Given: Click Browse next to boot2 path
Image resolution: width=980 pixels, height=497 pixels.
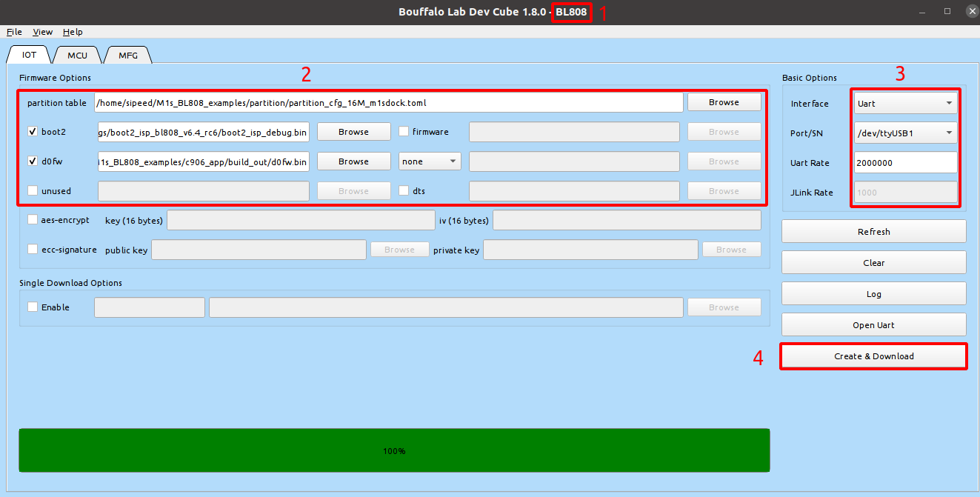Looking at the screenshot, I should [353, 132].
